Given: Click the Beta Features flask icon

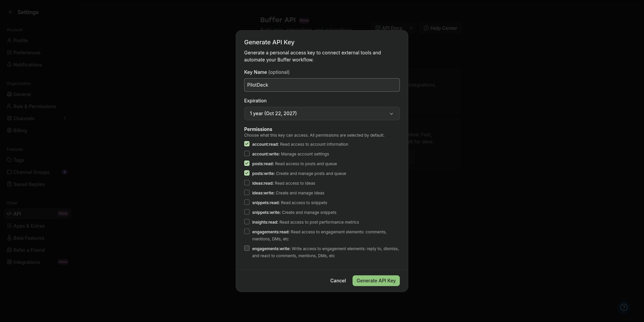Looking at the screenshot, I should pos(9,238).
